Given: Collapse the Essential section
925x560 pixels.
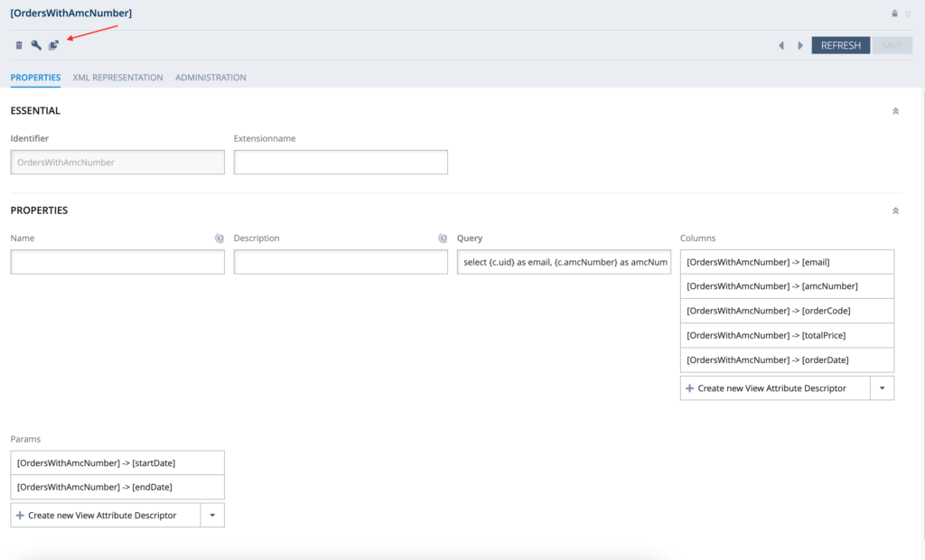Looking at the screenshot, I should pos(895,111).
